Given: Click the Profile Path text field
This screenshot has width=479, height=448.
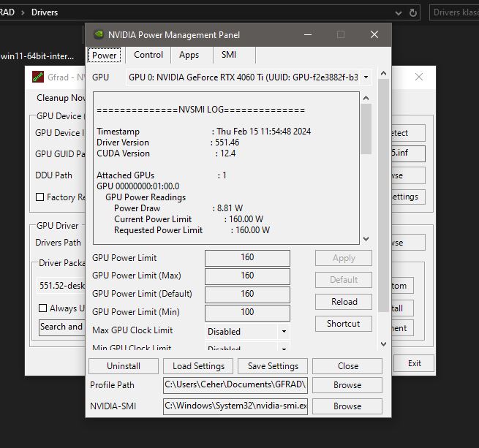Looking at the screenshot, I should [235, 385].
